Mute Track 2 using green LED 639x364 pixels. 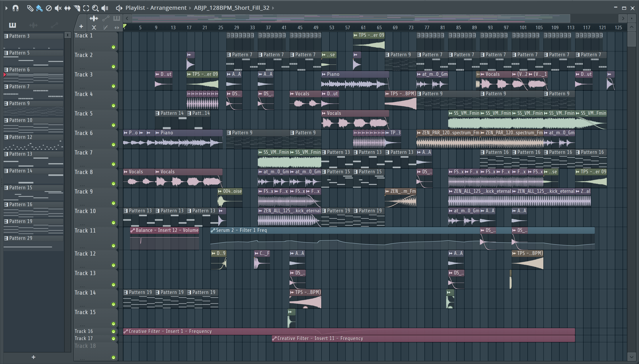pos(113,67)
